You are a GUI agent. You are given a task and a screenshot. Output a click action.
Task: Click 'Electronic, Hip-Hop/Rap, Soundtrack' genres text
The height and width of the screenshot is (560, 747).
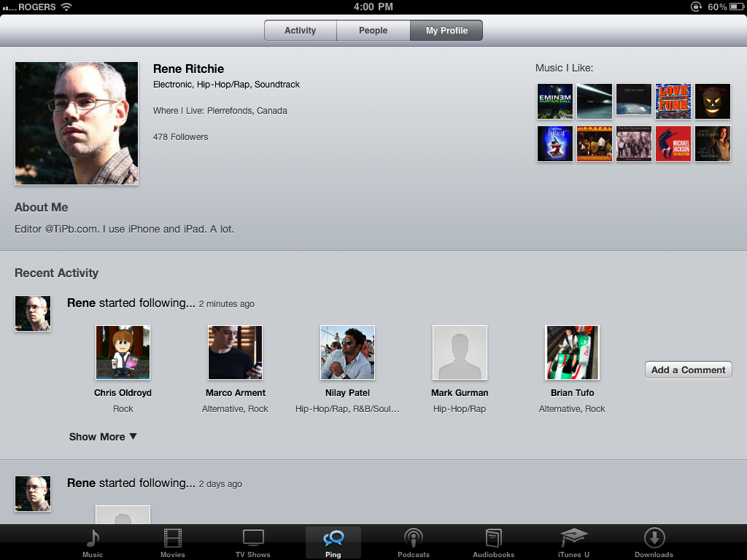(x=226, y=85)
